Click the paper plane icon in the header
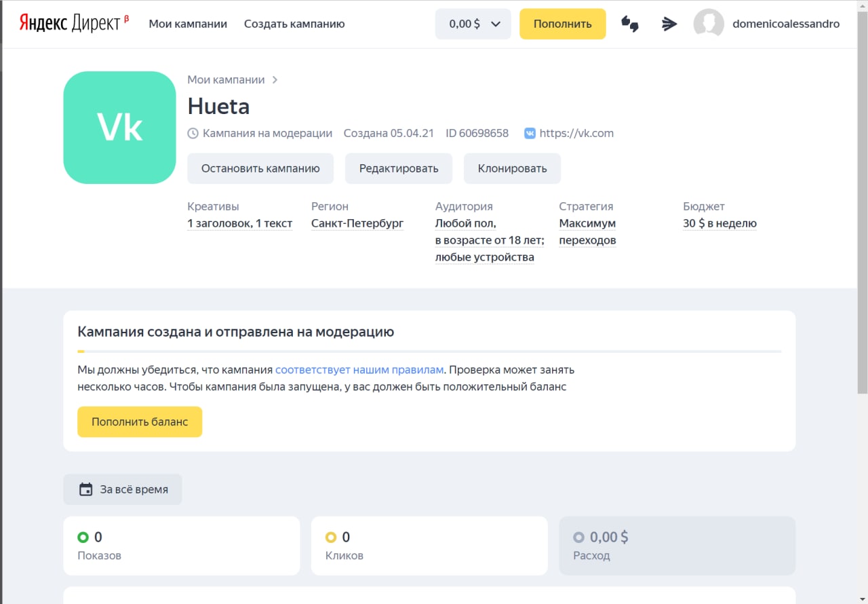This screenshot has width=868, height=604. [669, 24]
